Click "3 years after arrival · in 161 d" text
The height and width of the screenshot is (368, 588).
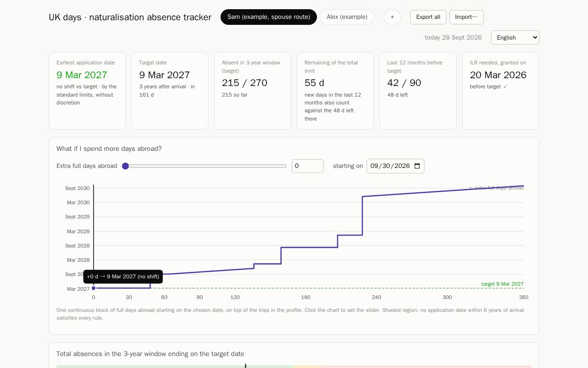click(167, 91)
